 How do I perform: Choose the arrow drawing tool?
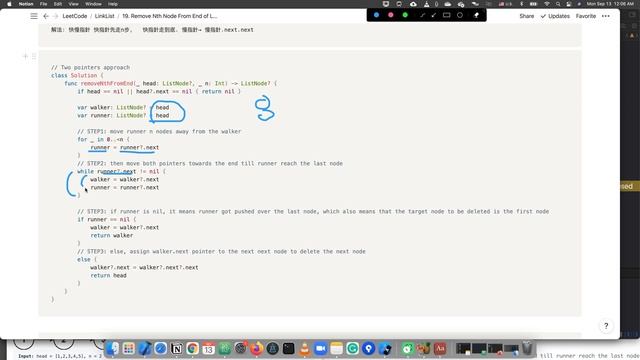tap(434, 15)
